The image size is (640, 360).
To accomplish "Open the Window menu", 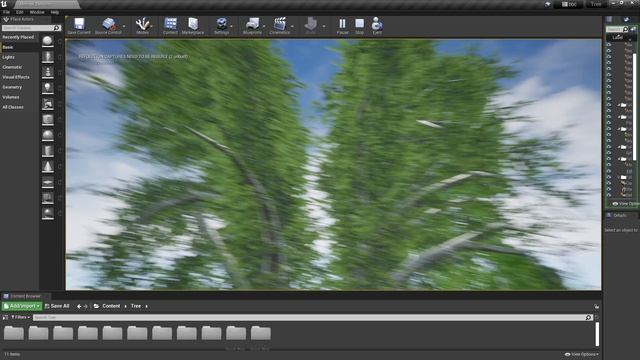I will (x=37, y=12).
